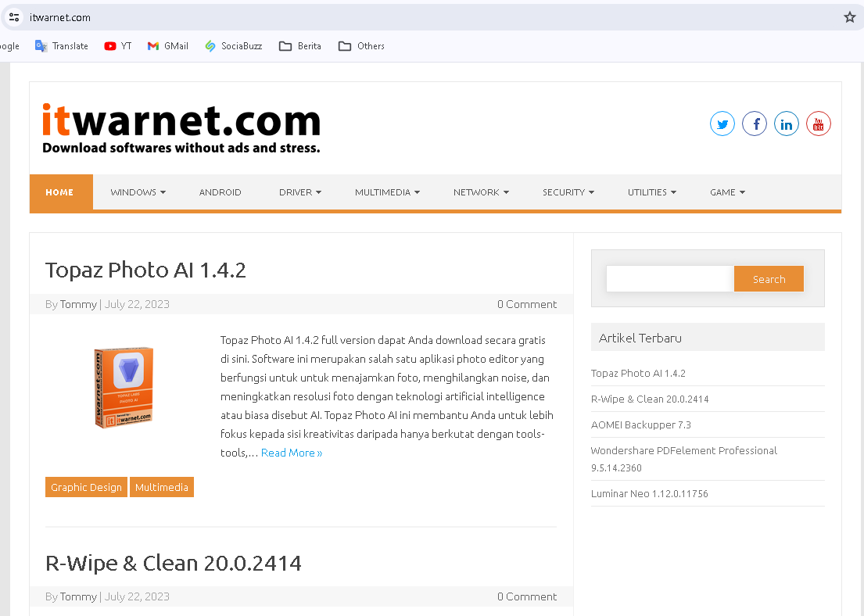The width and height of the screenshot is (864, 616).
Task: Expand the NETWORK menu dropdown
Action: click(x=481, y=192)
